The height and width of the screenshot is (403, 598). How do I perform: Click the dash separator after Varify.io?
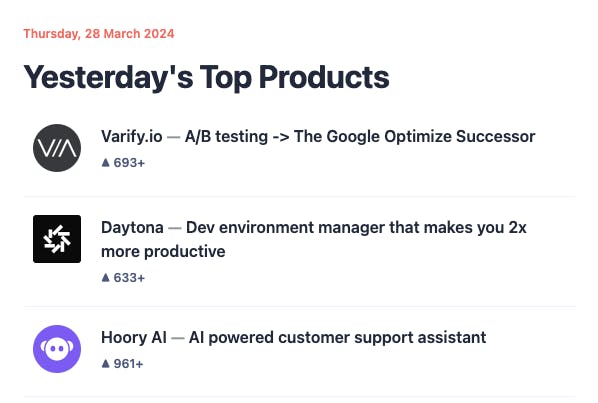click(x=174, y=137)
